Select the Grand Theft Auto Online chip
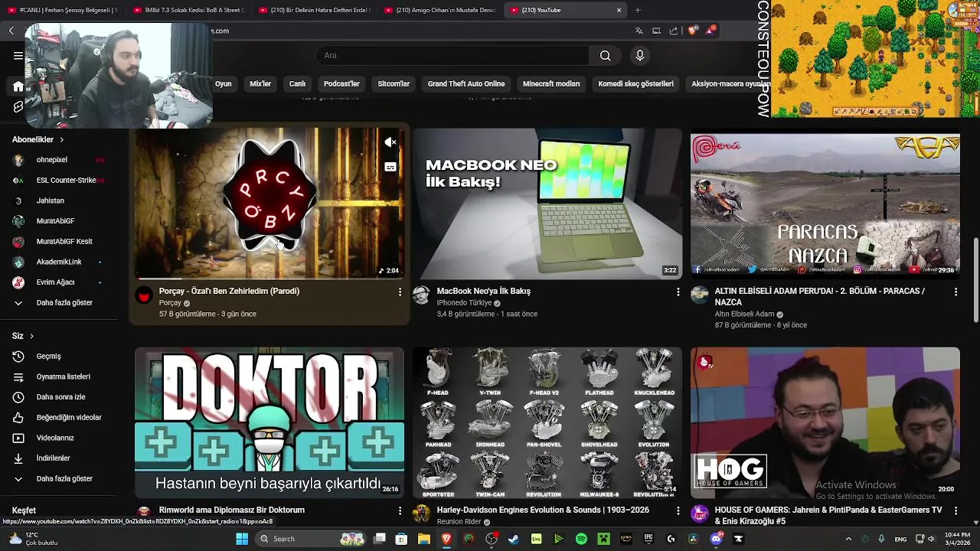980x551 pixels. click(466, 83)
